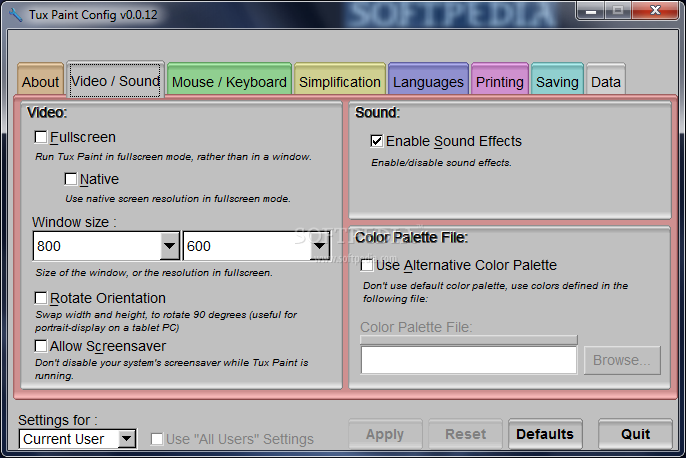Tick the Native resolution checkbox
Viewport: 686px width, 458px height.
71,179
